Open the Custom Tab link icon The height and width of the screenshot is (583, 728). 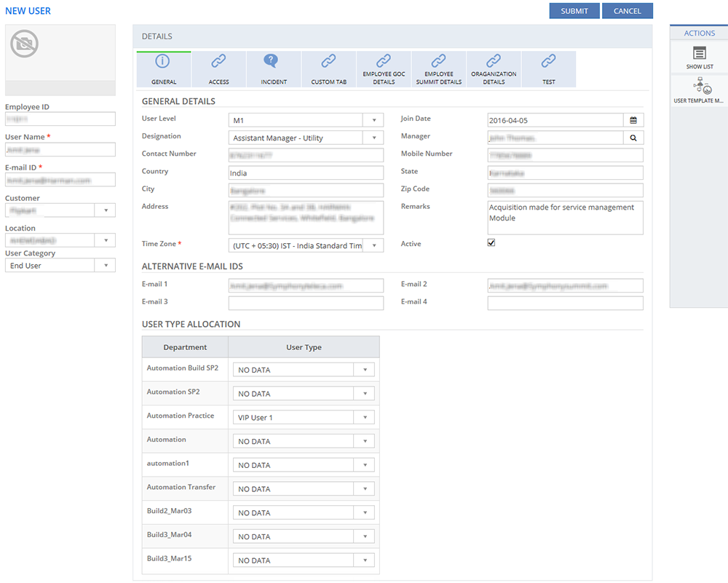click(328, 62)
